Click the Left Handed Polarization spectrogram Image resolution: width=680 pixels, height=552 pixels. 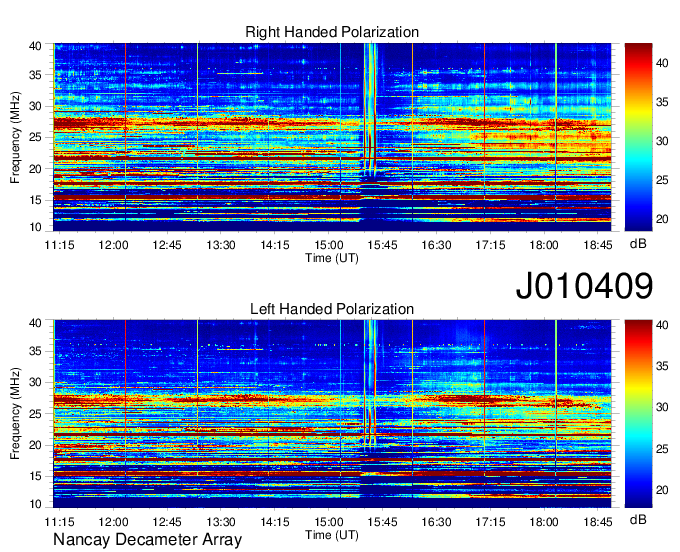pyautogui.click(x=332, y=414)
